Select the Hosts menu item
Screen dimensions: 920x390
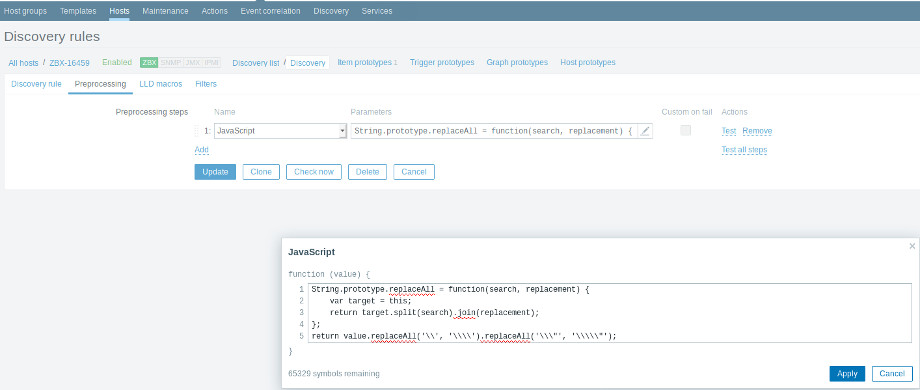coord(119,11)
